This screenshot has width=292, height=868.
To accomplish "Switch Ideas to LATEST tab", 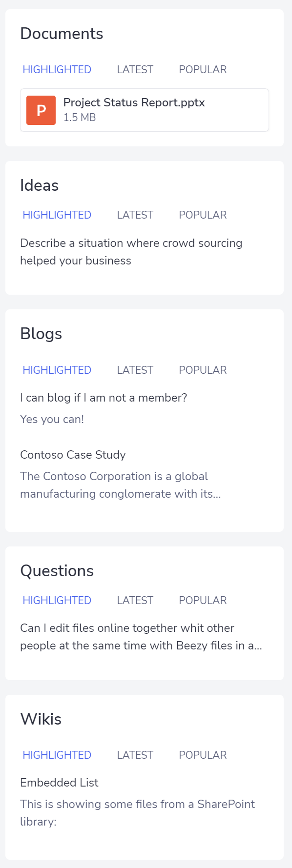I will [x=135, y=215].
